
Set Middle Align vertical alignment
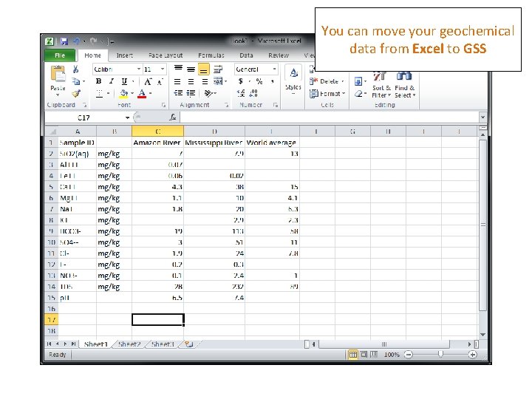[191, 69]
